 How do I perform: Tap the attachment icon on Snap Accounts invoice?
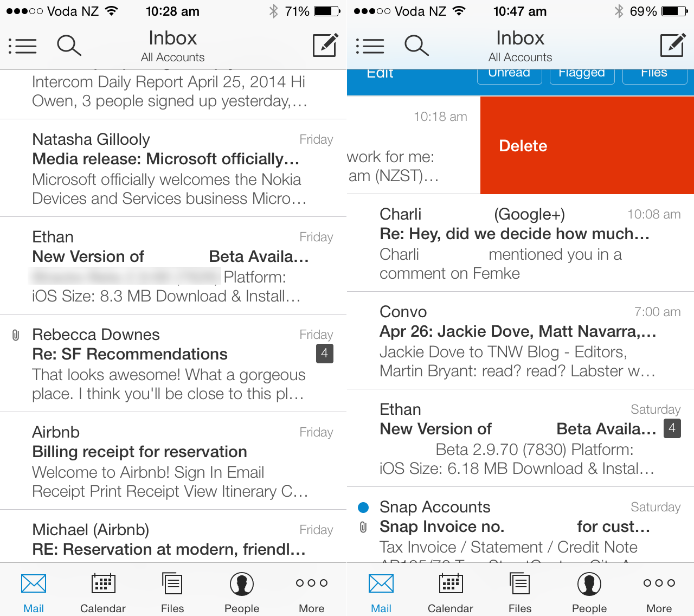tap(363, 527)
